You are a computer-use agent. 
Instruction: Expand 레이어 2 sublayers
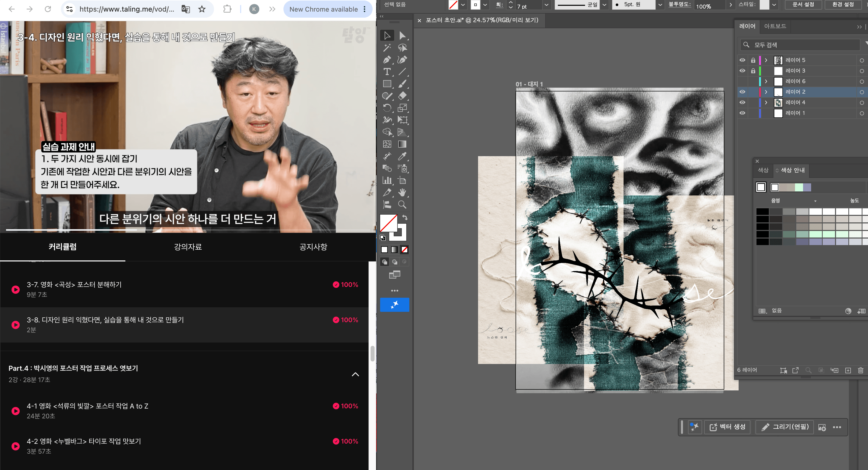click(766, 92)
